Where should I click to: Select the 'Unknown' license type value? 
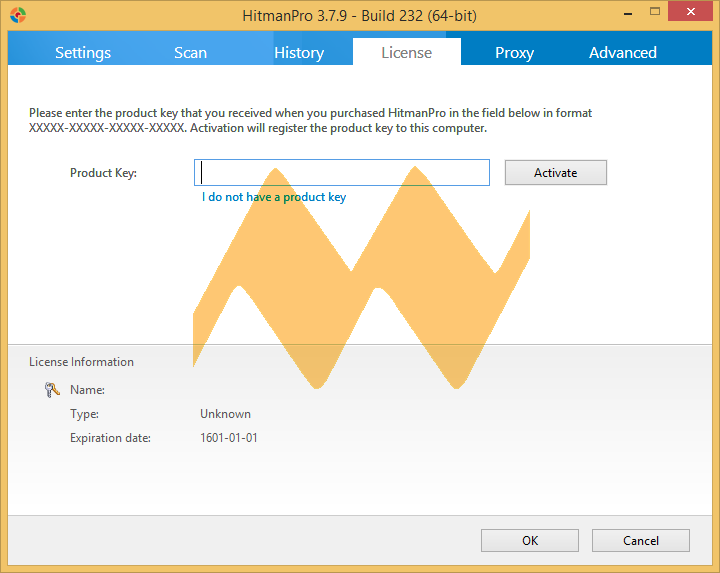coord(225,414)
